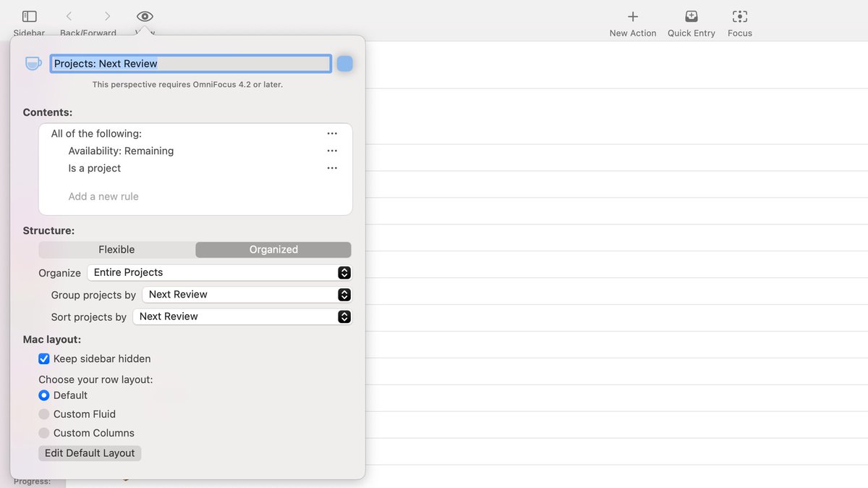Open Quick Entry from the toolbar
Viewport: 868px width, 488px height.
pyautogui.click(x=692, y=16)
